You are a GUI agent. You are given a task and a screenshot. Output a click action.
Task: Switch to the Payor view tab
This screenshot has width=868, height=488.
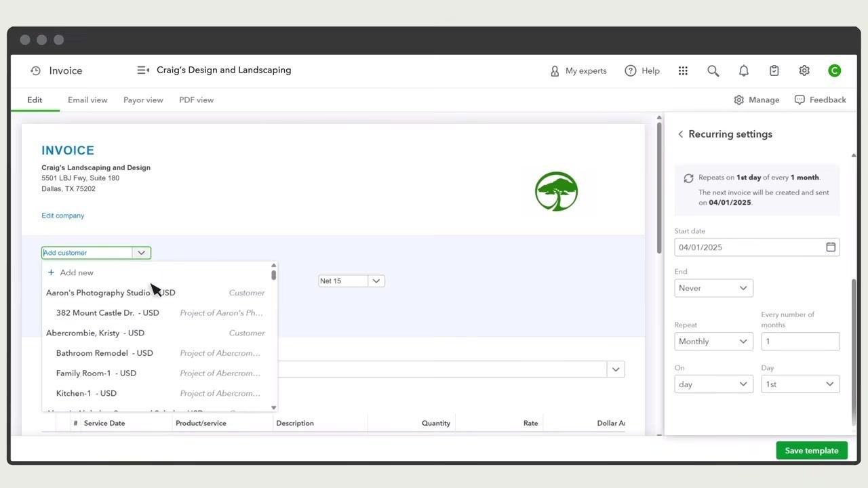[143, 100]
